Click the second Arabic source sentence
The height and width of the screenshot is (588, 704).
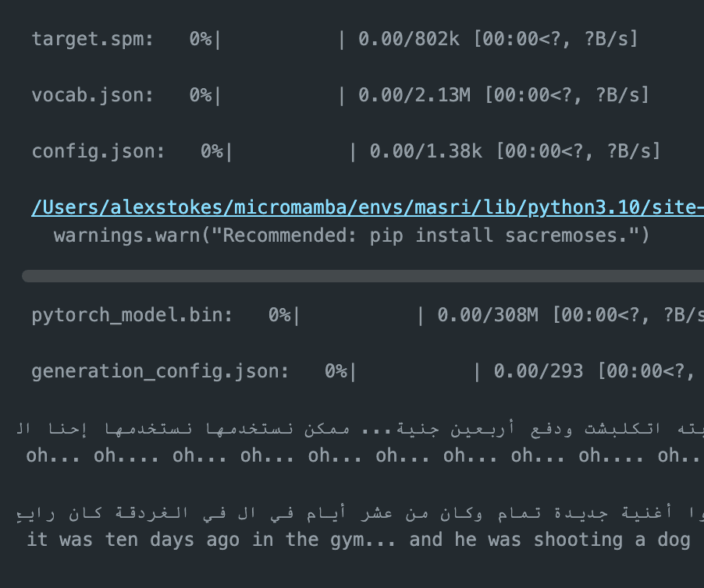coord(359,513)
